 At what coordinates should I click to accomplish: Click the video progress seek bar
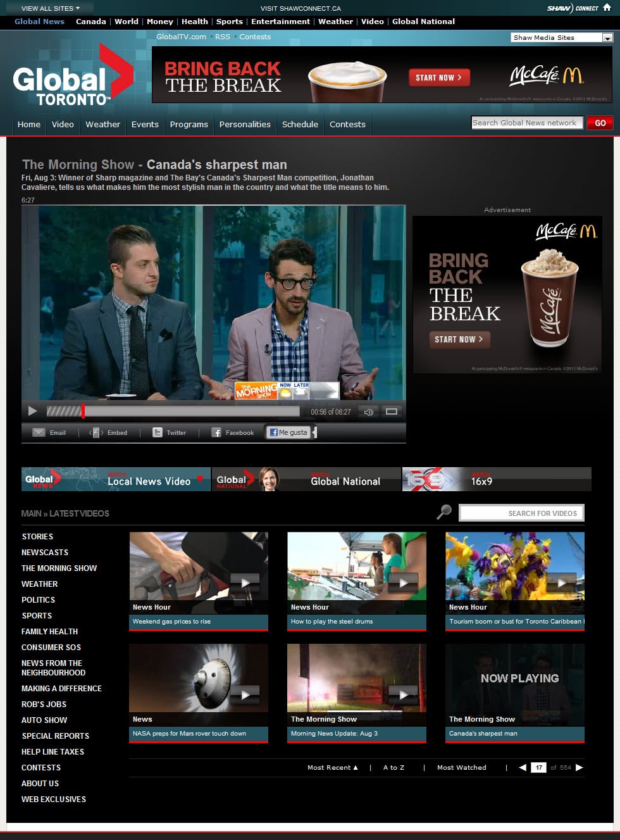point(190,411)
